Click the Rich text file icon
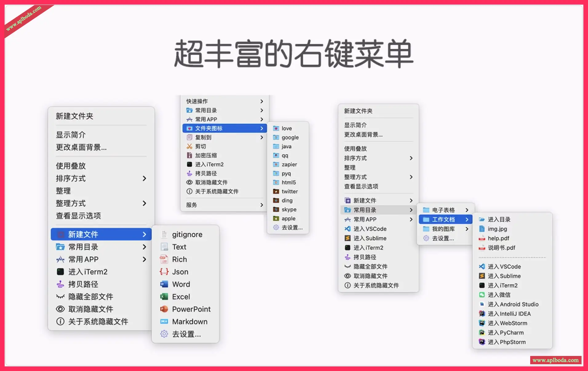This screenshot has height=371, width=588. (164, 260)
